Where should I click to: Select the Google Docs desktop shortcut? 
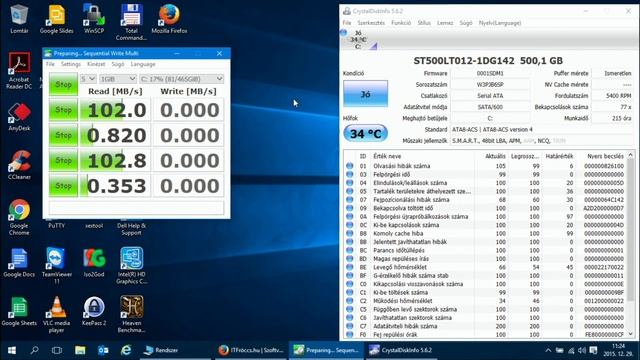point(19,263)
